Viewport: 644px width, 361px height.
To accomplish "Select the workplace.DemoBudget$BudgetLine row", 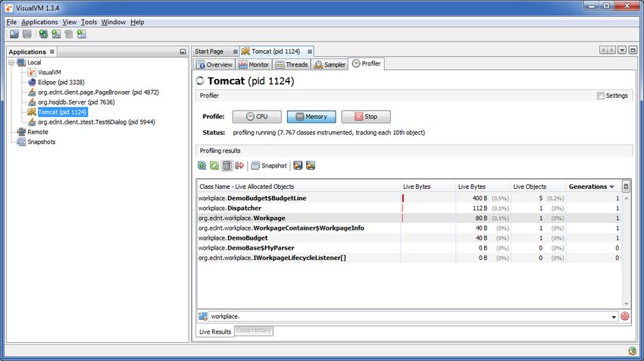I will point(409,198).
